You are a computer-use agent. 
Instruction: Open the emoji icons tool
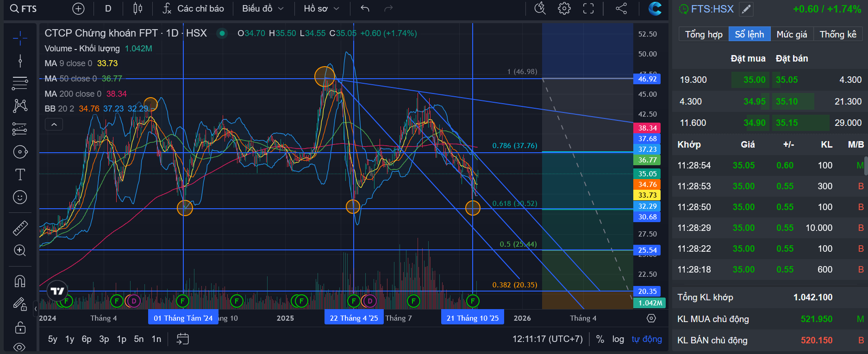tap(20, 197)
